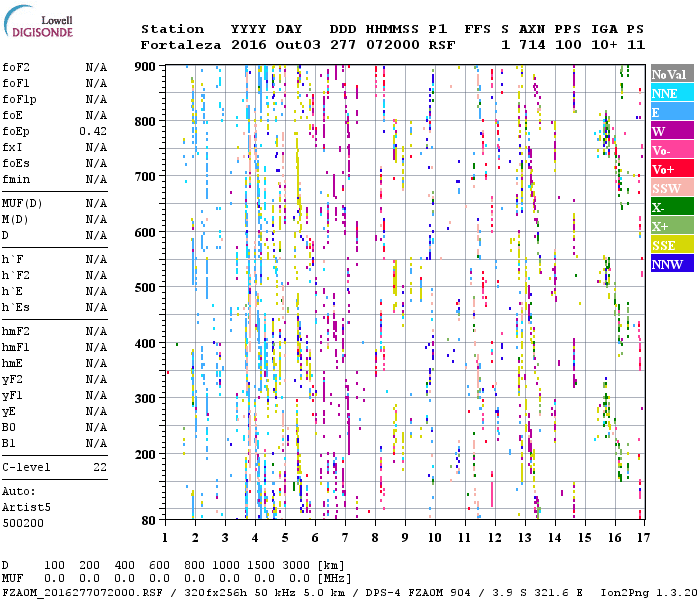
Task: Click the 80 km y-axis label
Action: click(149, 520)
